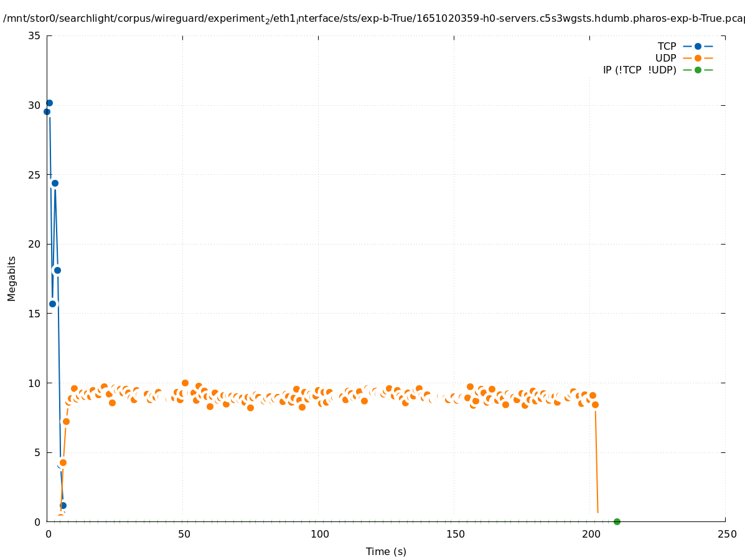Click the pcap file path title

click(373, 18)
